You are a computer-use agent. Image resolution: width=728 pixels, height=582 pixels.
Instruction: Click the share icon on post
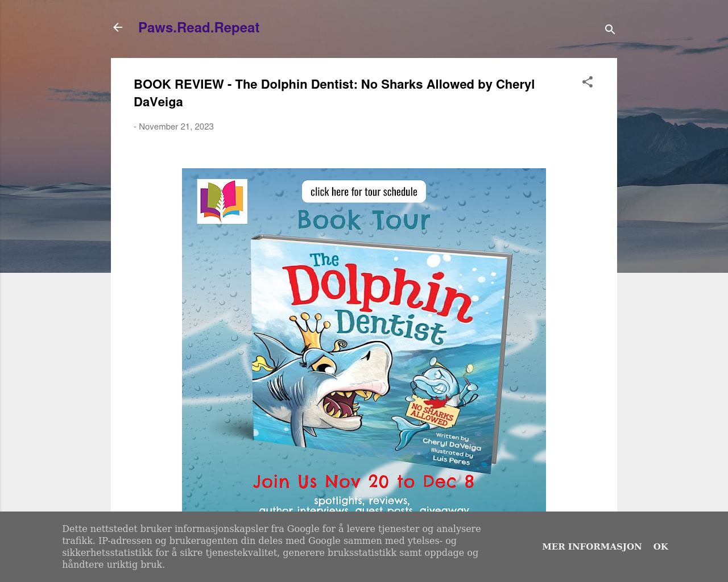tap(588, 82)
